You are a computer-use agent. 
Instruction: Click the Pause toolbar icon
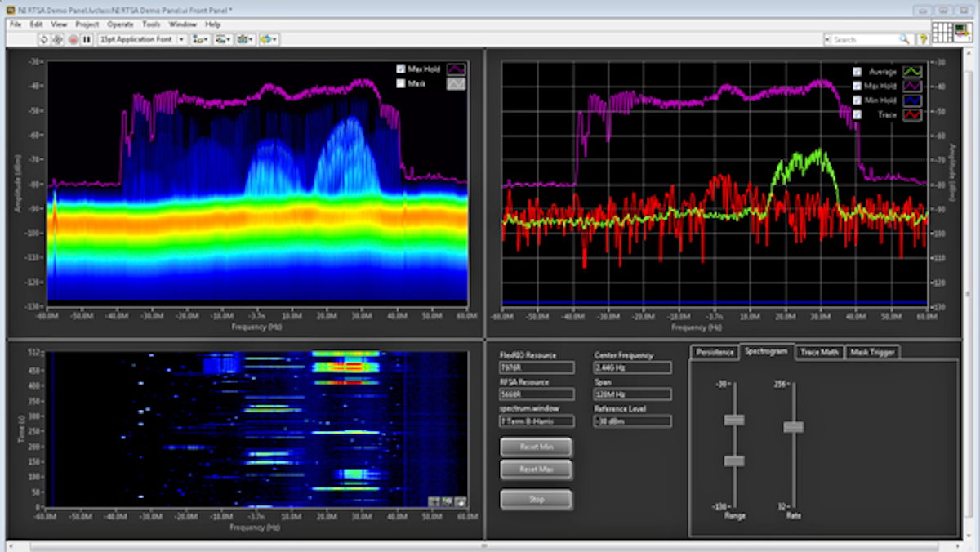[87, 38]
